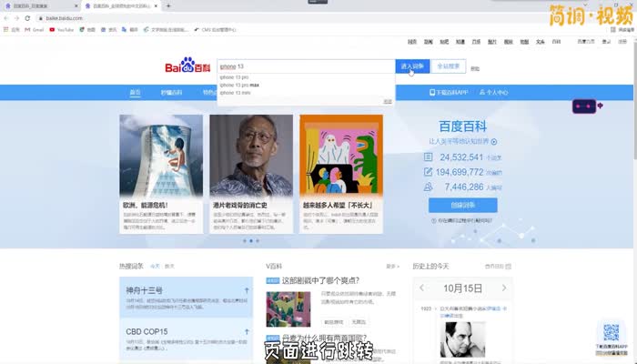Screen dimensions: 637x364
Task: Click the 全站搜索 button
Action: pyautogui.click(x=450, y=66)
